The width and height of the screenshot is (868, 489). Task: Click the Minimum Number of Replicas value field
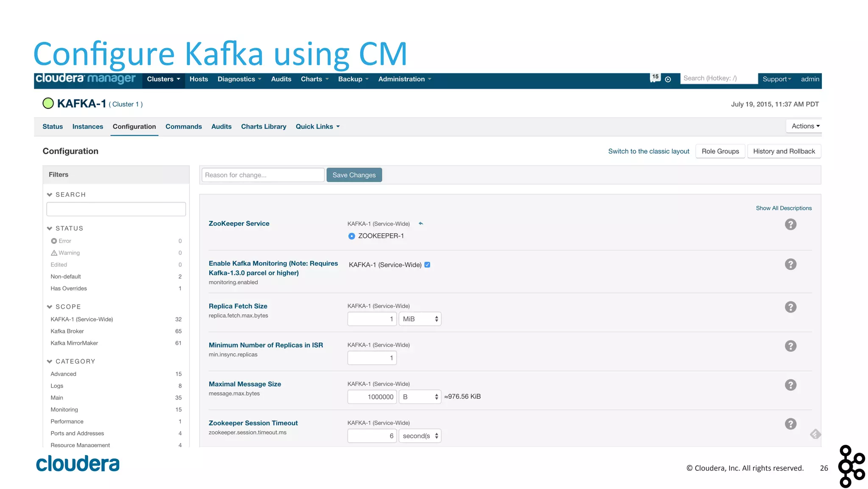(372, 358)
